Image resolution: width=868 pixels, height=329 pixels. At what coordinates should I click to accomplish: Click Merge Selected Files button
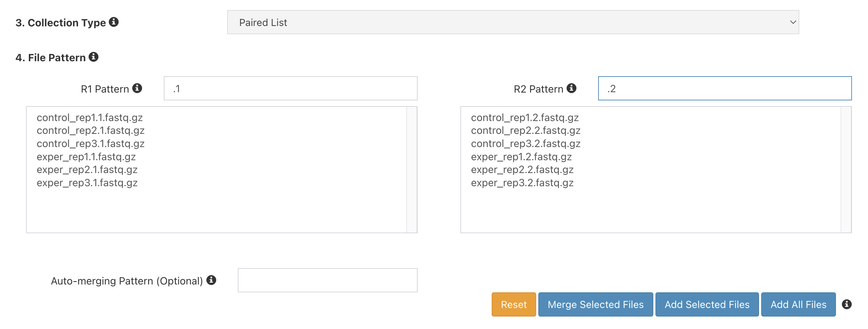pos(596,304)
